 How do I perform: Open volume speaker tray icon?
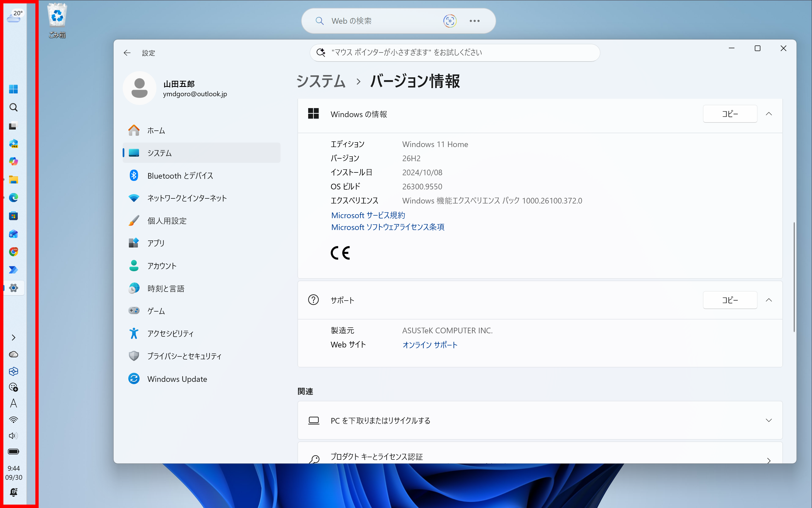coord(14,436)
